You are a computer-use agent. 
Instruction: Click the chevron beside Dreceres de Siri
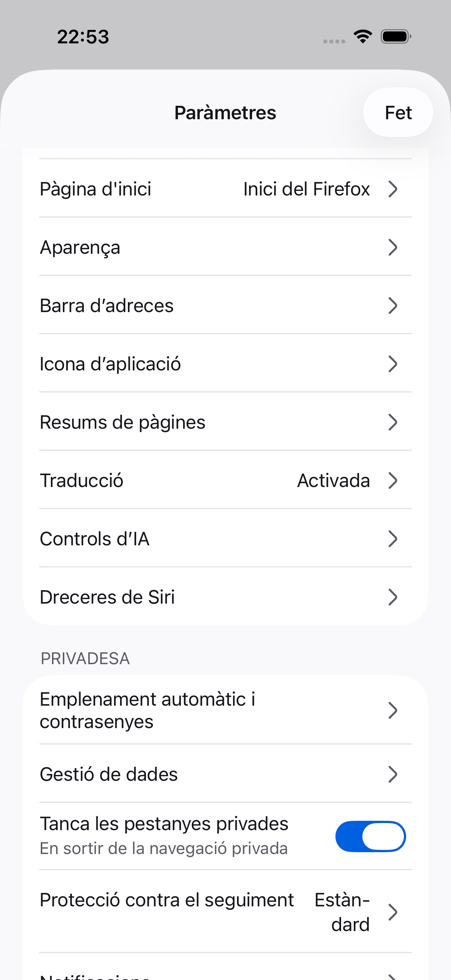coord(393,597)
